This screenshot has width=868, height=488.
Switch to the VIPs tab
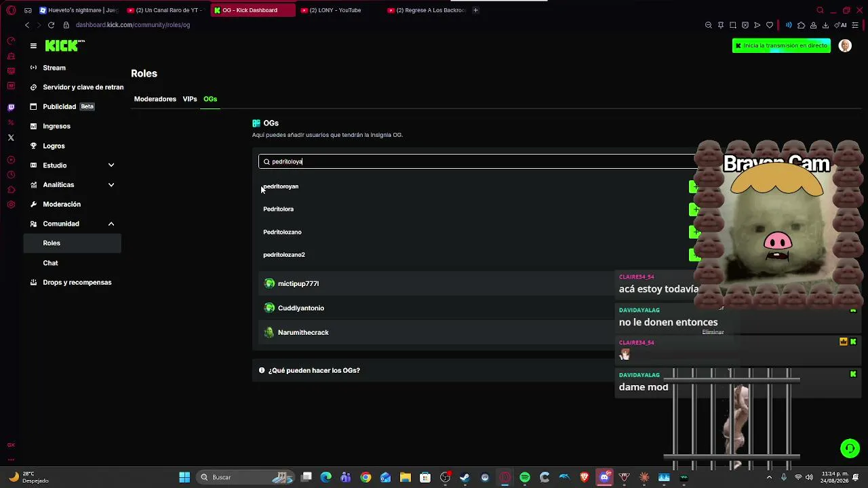(x=190, y=99)
